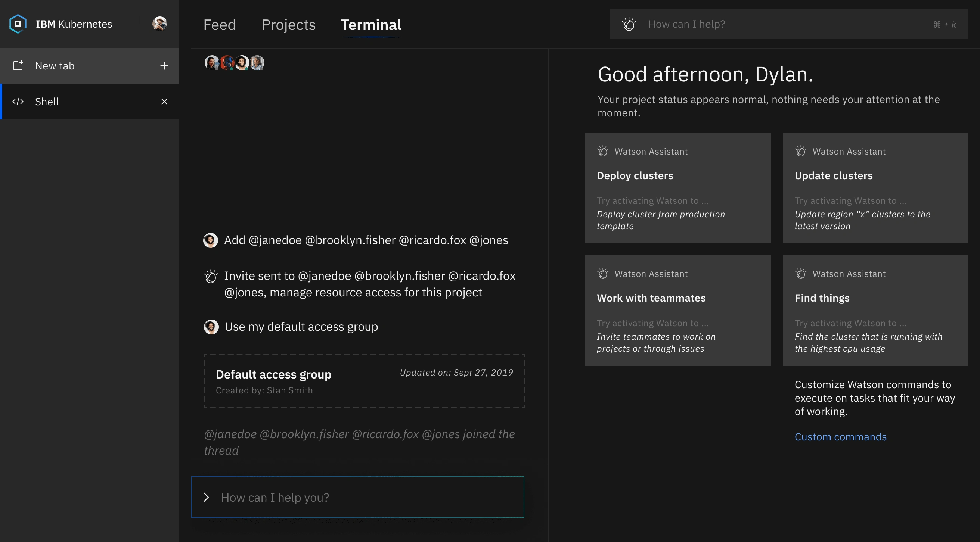Screen dimensions: 980x542
Task: Add a new tab with plus icon
Action: 164,66
